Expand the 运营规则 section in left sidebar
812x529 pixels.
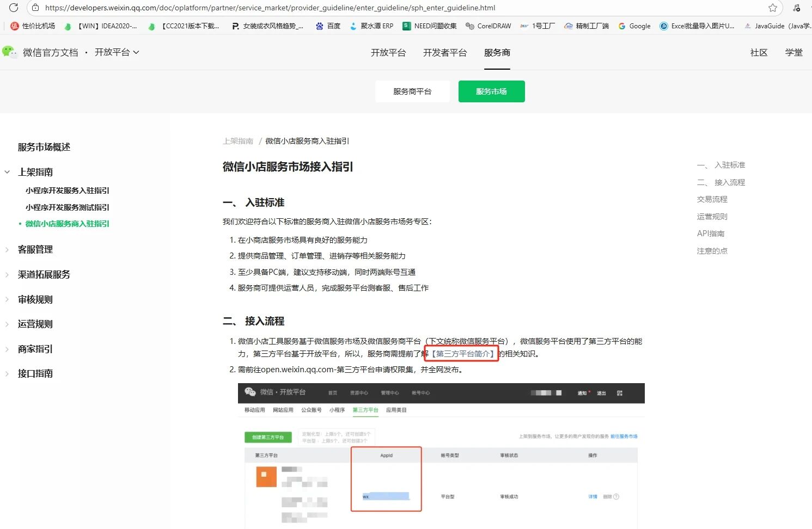coord(7,324)
